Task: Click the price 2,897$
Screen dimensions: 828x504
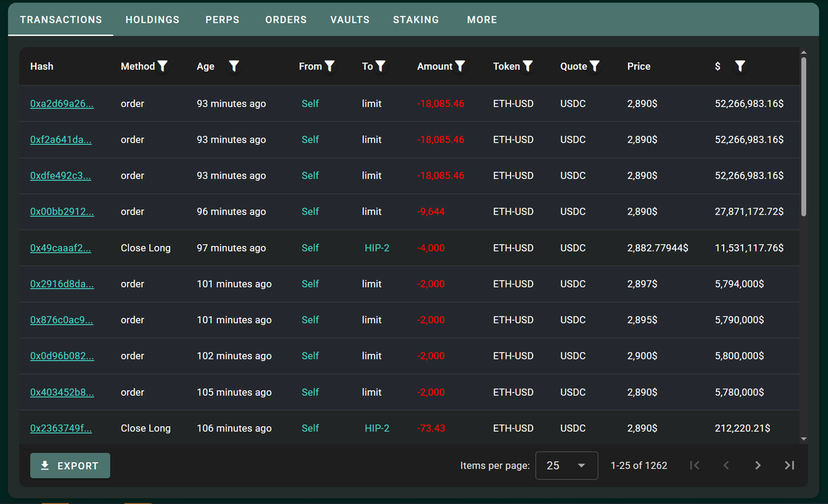Action: tap(642, 284)
